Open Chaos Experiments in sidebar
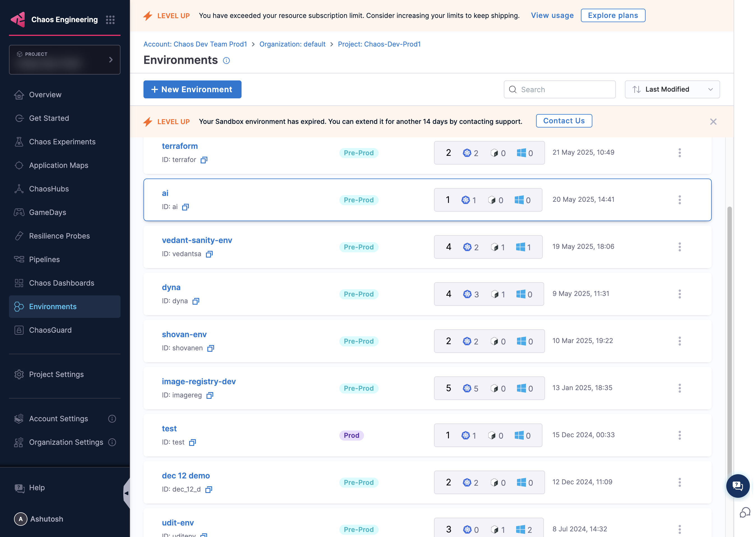The height and width of the screenshot is (537, 756). [x=62, y=142]
